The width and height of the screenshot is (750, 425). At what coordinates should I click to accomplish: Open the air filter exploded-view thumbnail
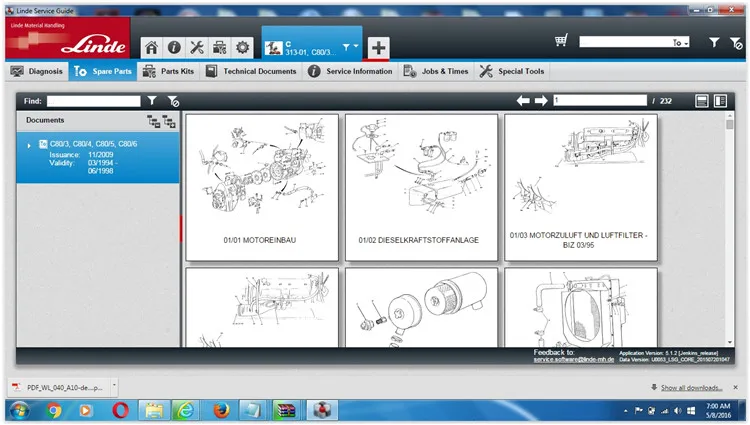coord(421,307)
